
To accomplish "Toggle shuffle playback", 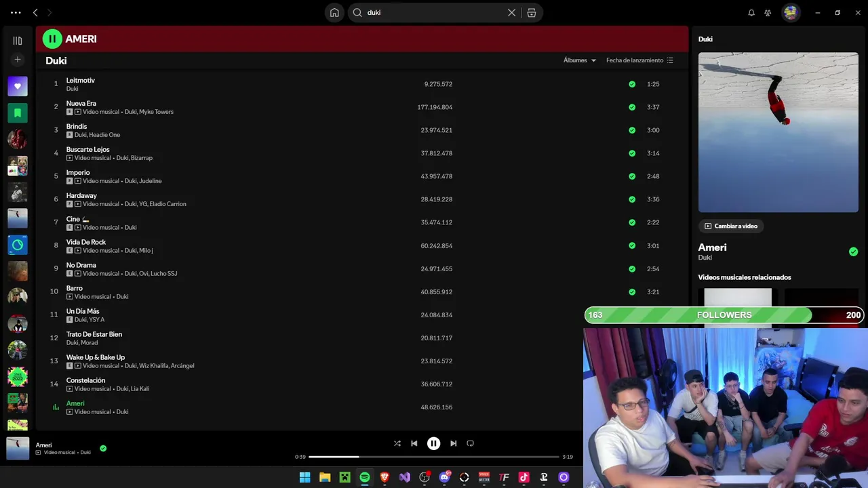I will [x=397, y=443].
